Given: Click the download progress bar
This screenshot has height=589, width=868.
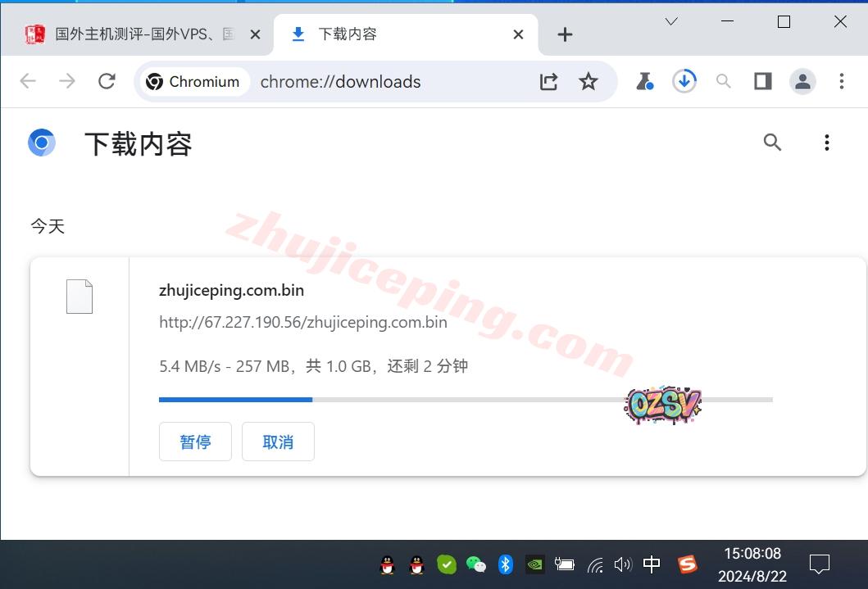Looking at the screenshot, I should coord(465,400).
